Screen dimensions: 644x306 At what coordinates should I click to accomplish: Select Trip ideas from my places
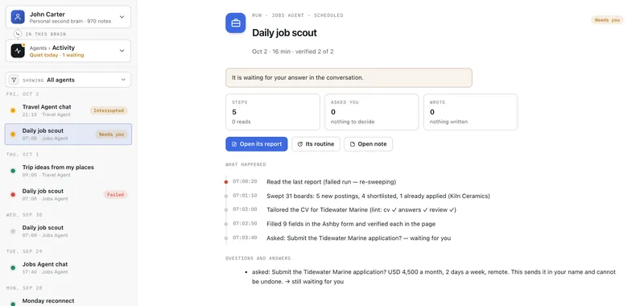tap(68, 171)
